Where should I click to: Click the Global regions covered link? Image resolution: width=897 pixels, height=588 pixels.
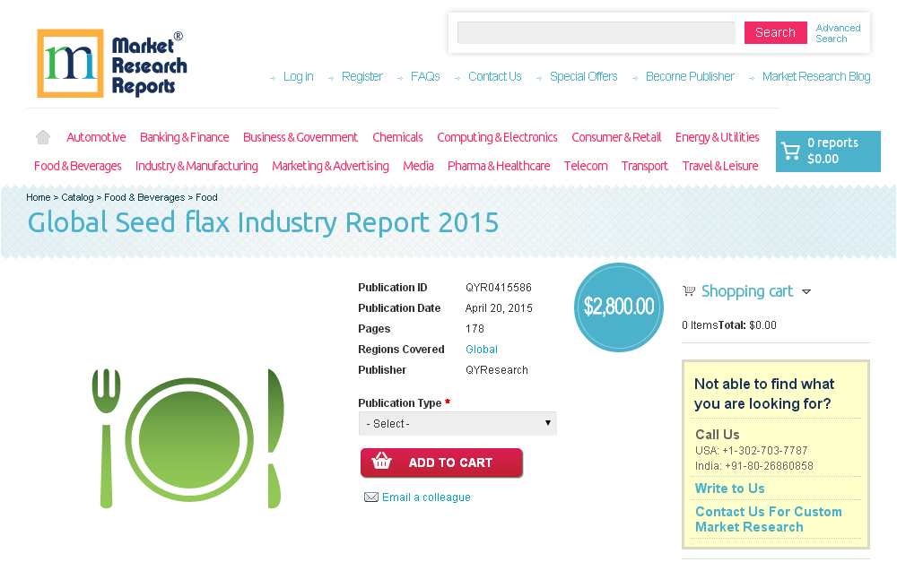point(482,349)
